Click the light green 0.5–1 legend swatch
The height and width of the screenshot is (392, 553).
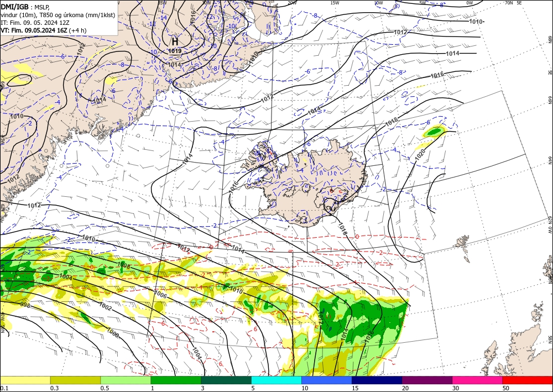click(x=126, y=380)
